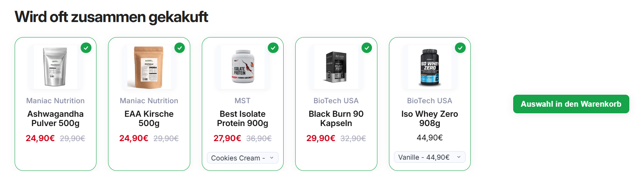644x179 pixels.
Task: Open Iso Whey Zero product image
Action: [429, 67]
